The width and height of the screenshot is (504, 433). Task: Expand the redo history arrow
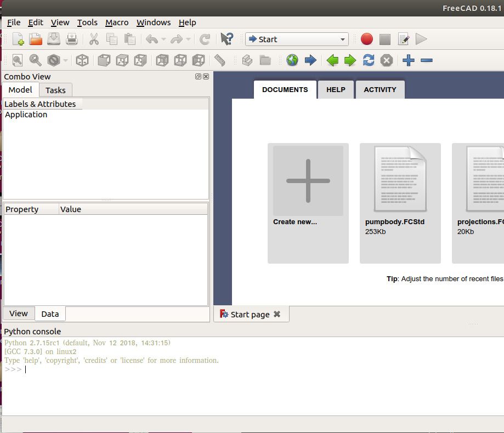click(188, 39)
